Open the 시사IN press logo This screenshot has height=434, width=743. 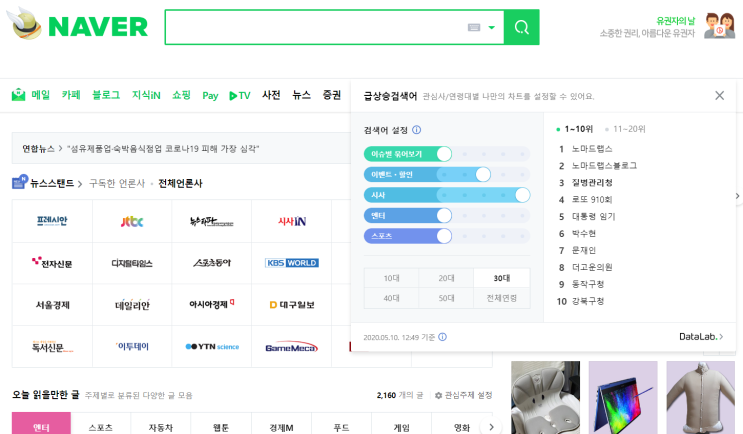292,221
